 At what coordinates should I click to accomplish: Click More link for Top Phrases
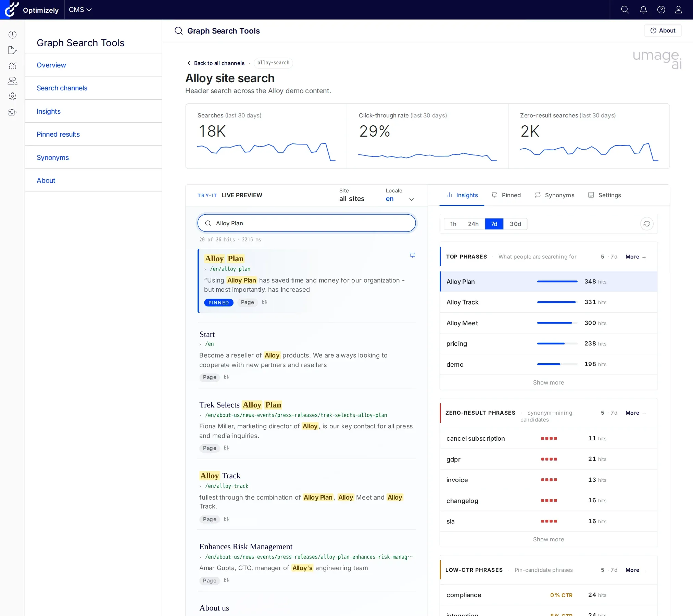(x=635, y=257)
